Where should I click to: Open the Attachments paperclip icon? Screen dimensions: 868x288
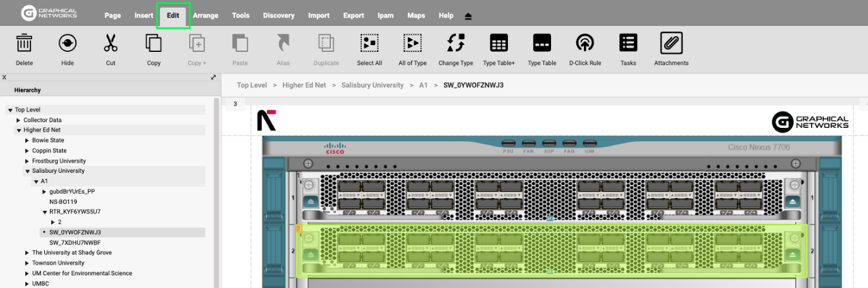pyautogui.click(x=671, y=43)
